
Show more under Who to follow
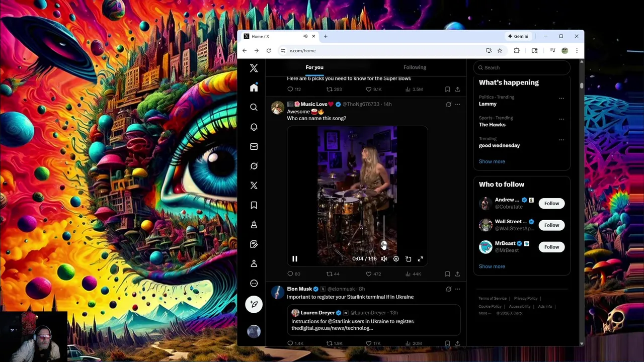click(492, 266)
